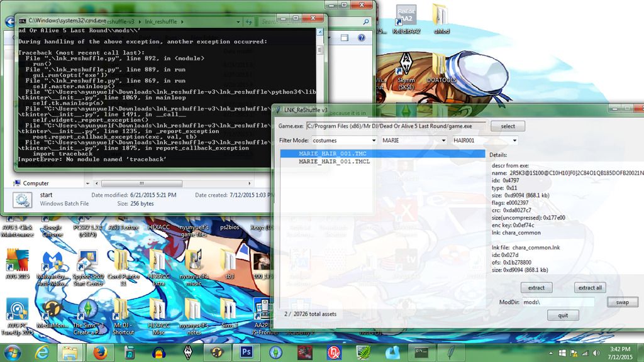
Task: Click the ModDir input field
Action: (x=558, y=302)
